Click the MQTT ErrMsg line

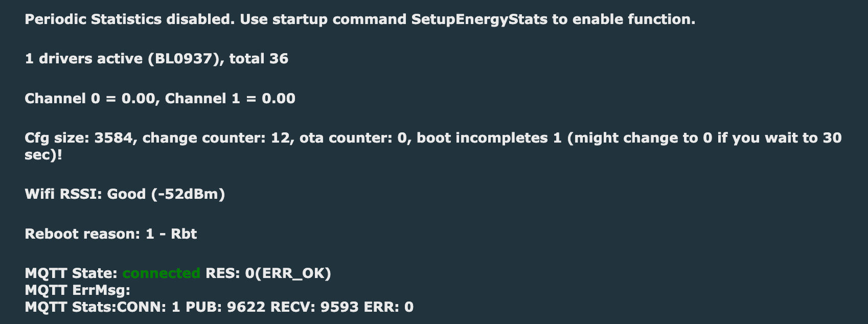click(78, 290)
